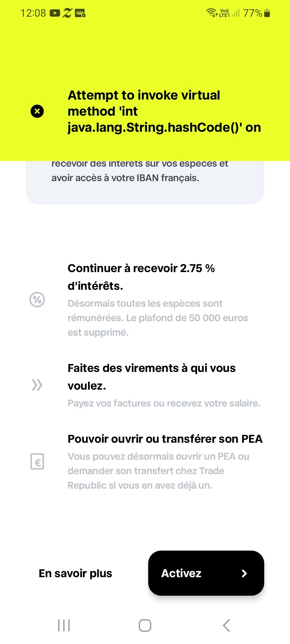The height and width of the screenshot is (644, 290).
Task: Tap the percent interest icon
Action: coord(37,300)
